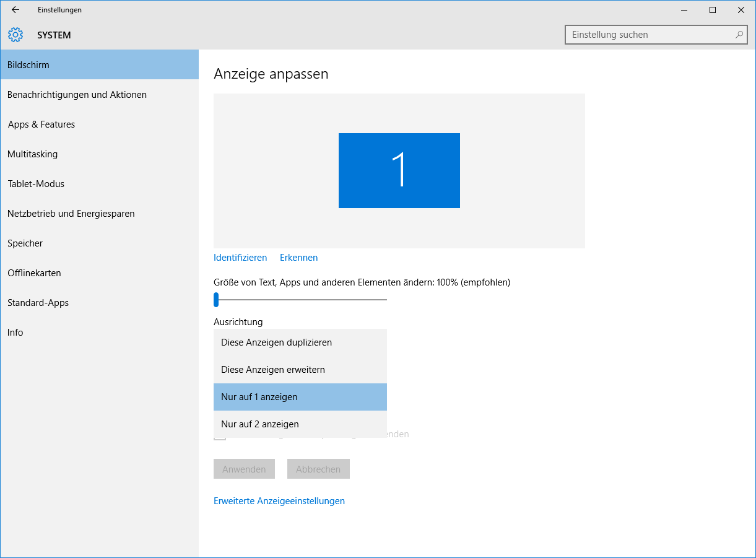Choose Diese Anzeigen duplizieren
Image resolution: width=756 pixels, height=558 pixels.
coord(300,342)
